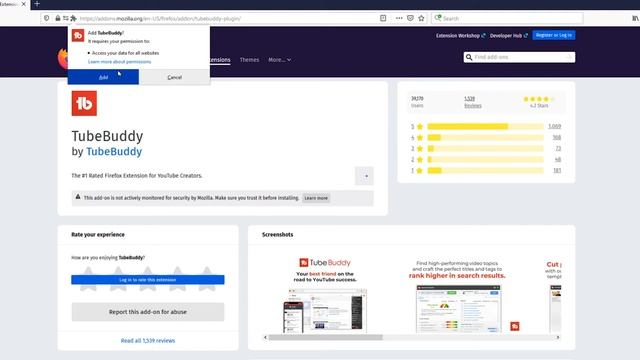This screenshot has height=360, width=640.
Task: Open the TubeBuddy author link
Action: coord(114,151)
